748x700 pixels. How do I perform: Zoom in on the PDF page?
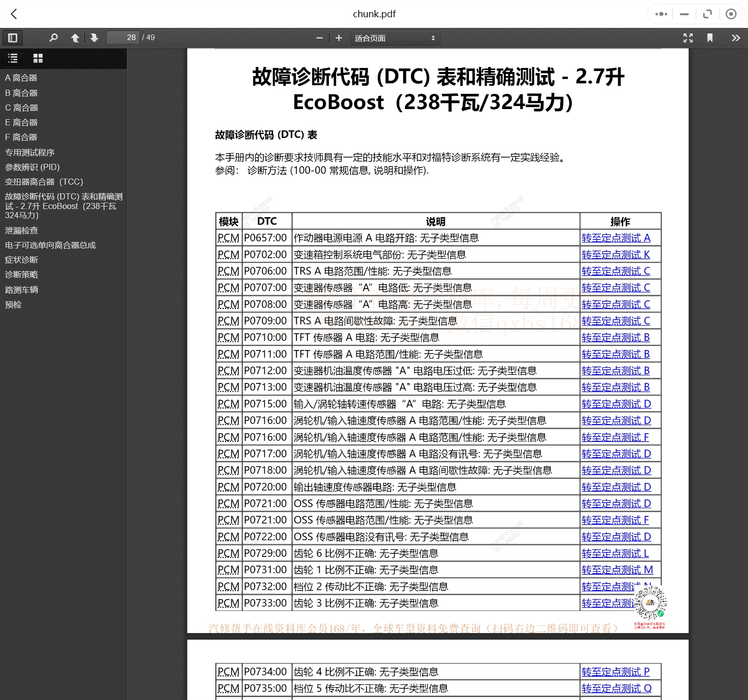339,38
